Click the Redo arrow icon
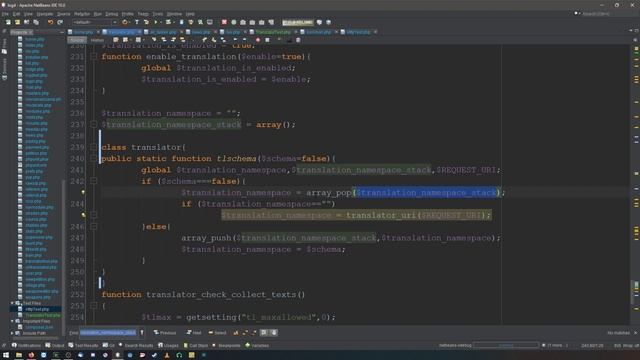 (x=60, y=22)
